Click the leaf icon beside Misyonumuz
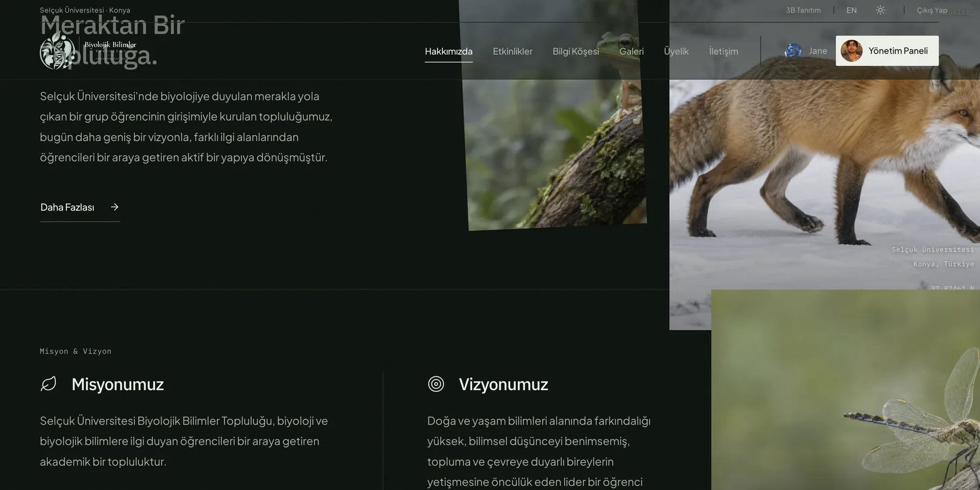 [x=48, y=384]
